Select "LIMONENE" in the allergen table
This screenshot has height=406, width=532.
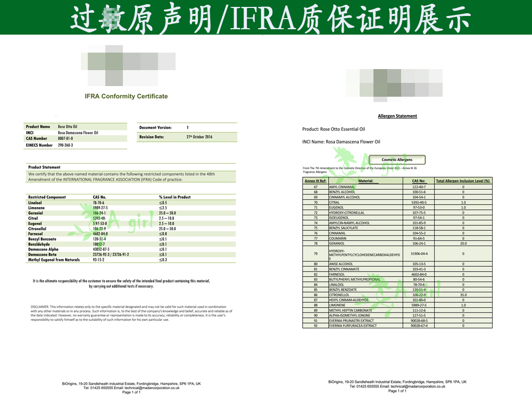pyautogui.click(x=337, y=305)
